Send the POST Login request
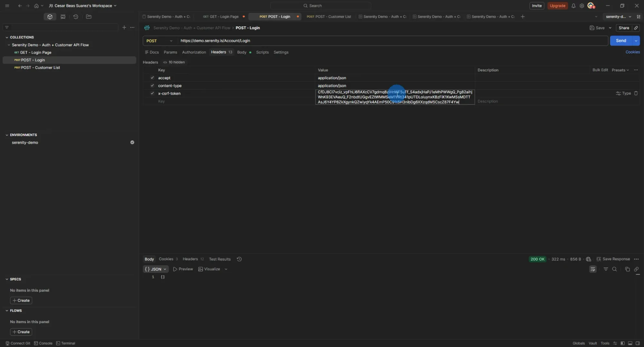 621,41
